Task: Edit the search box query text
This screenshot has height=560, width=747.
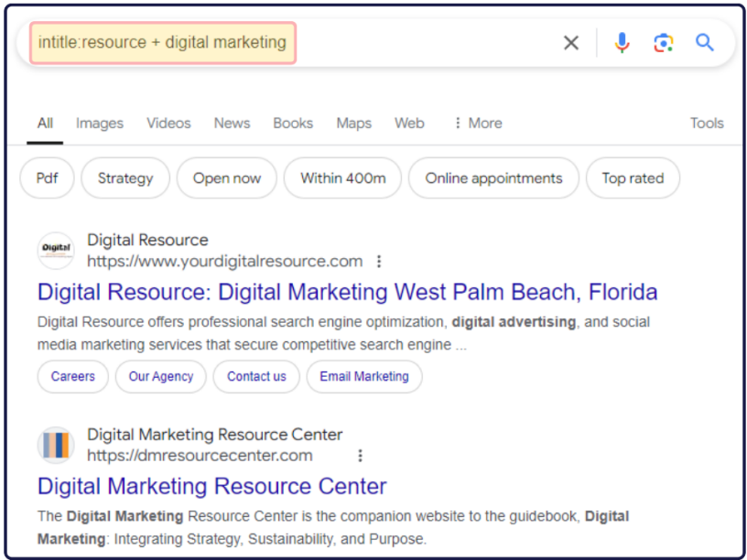Action: pyautogui.click(x=162, y=42)
